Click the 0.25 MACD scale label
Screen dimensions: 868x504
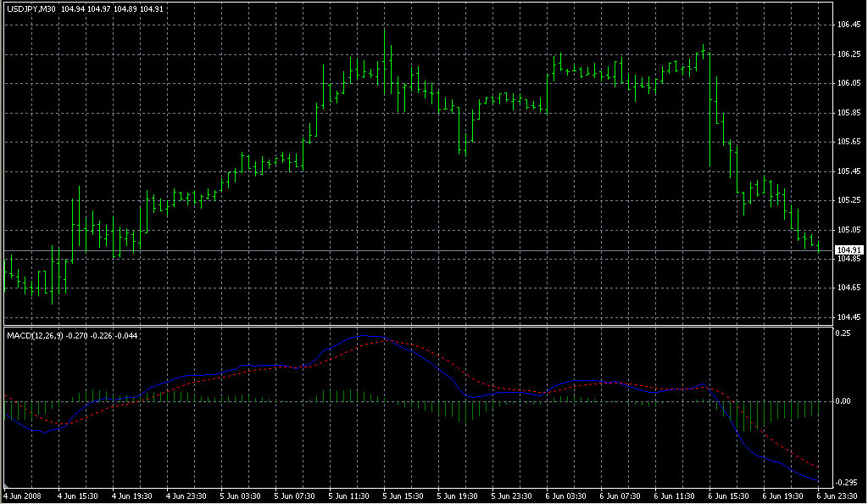coord(844,333)
